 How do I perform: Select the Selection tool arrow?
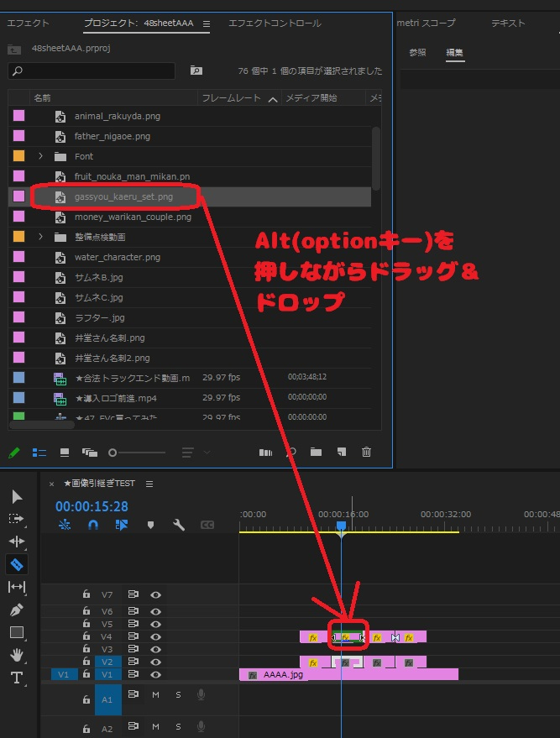pyautogui.click(x=17, y=496)
